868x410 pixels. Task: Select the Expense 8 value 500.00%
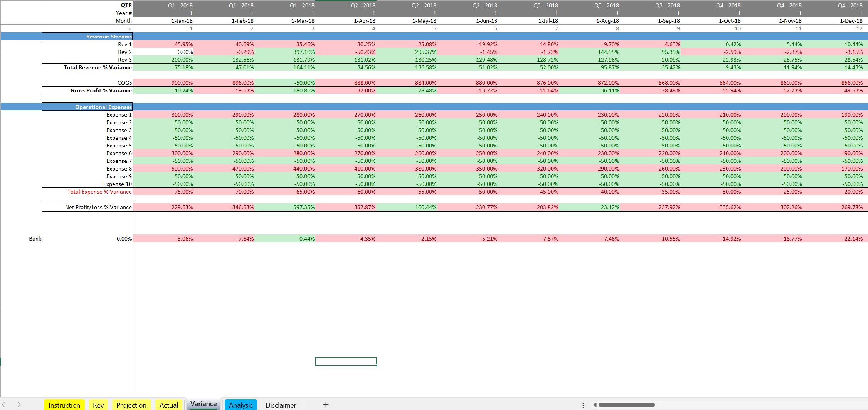tap(163, 169)
